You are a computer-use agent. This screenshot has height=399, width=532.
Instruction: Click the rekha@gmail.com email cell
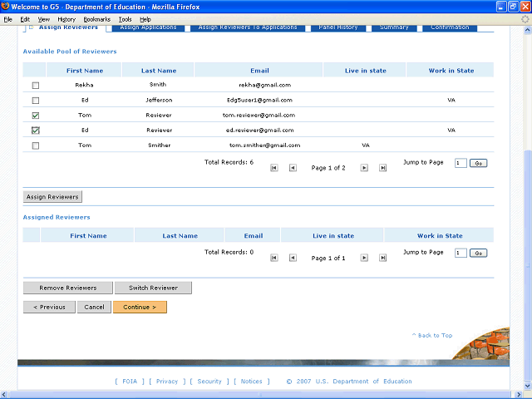[264, 85]
